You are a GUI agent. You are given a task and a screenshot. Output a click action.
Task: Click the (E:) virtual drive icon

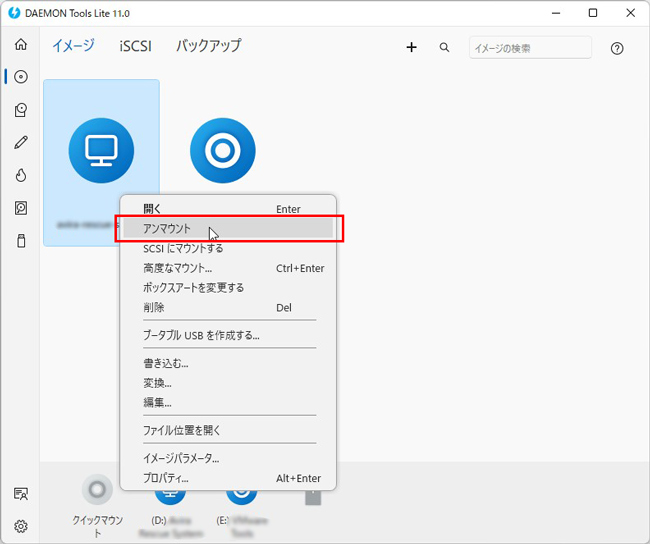pyautogui.click(x=242, y=496)
